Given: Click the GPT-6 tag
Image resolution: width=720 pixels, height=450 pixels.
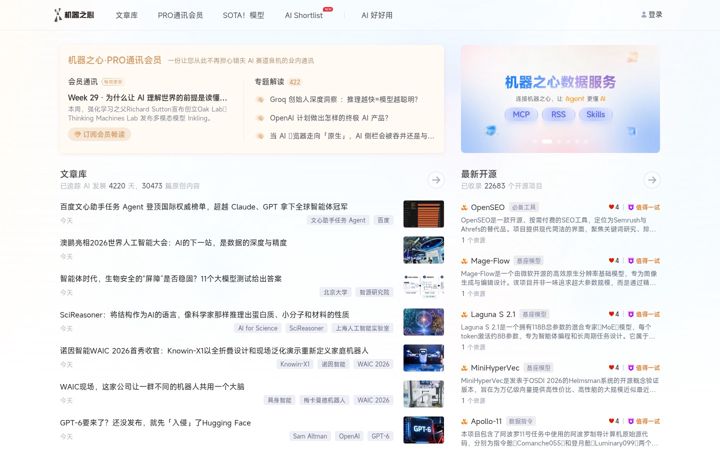Looking at the screenshot, I should point(380,436).
